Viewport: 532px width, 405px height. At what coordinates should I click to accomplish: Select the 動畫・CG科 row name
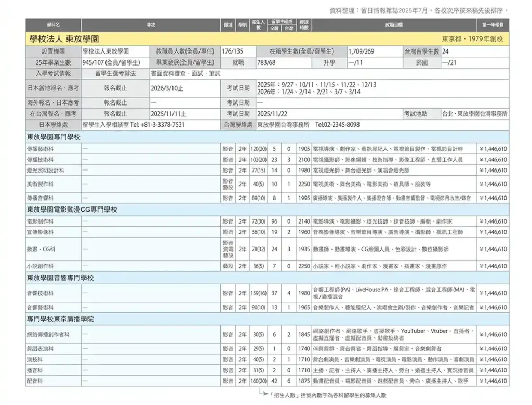click(41, 249)
